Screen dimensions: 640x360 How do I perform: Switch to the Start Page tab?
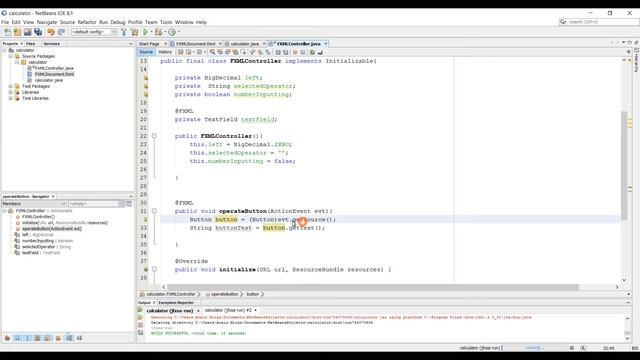pyautogui.click(x=149, y=44)
